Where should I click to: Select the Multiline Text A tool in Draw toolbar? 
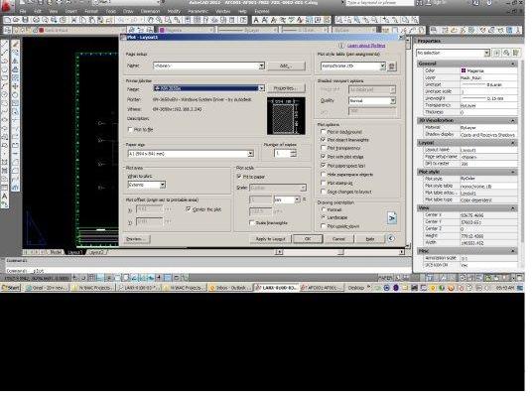tap(5, 197)
